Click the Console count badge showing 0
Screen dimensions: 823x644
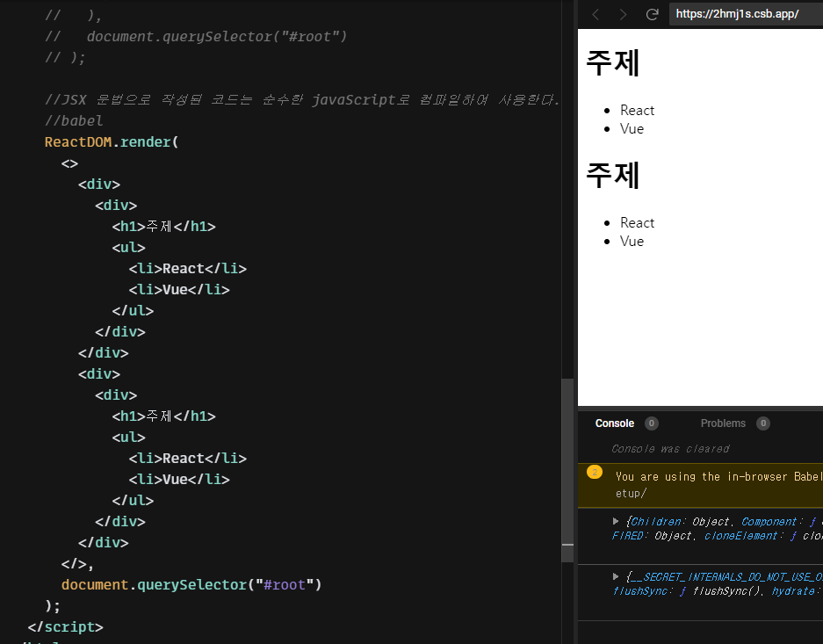click(652, 423)
